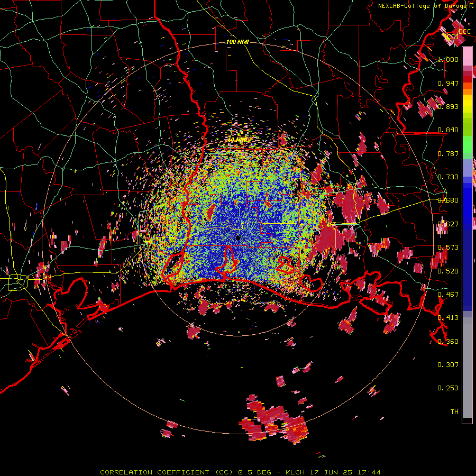Viewport: 476px width, 476px height.
Task: Pick the light pink top color bar segment
Action: click(467, 57)
